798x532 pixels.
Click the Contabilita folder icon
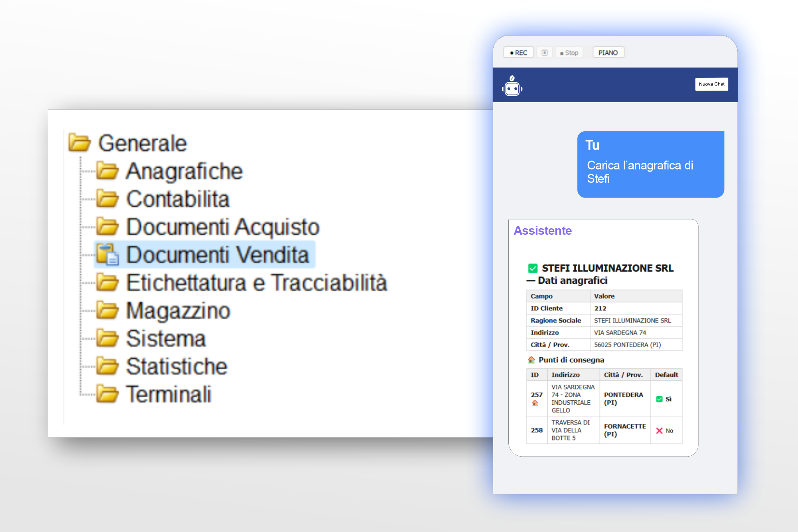point(107,199)
